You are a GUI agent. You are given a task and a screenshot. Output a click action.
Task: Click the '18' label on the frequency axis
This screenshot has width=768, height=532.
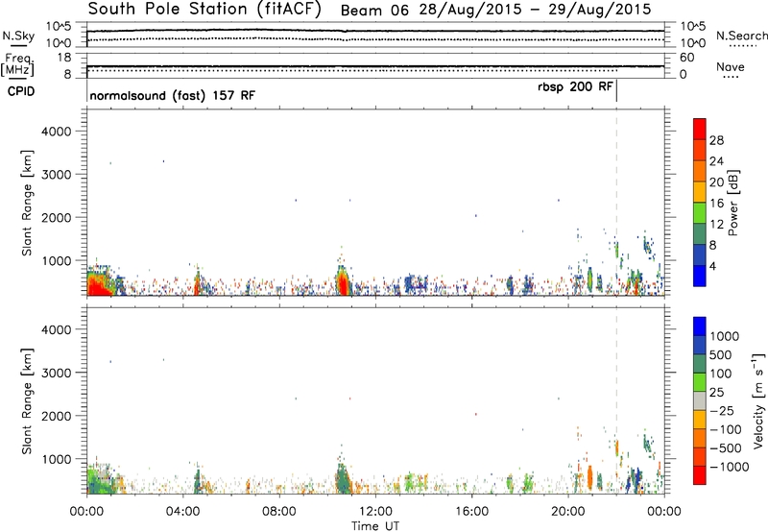pos(63,58)
